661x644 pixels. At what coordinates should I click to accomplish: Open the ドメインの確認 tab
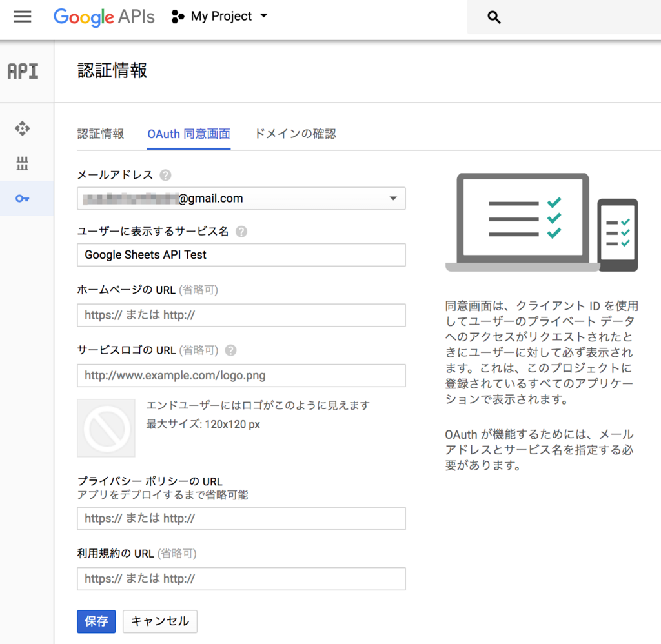(295, 134)
